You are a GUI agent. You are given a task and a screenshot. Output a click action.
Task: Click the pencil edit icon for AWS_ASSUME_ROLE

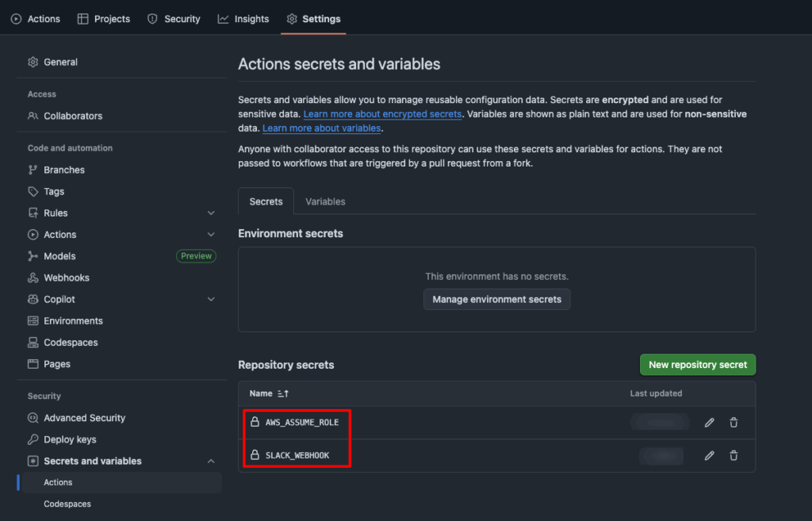[x=709, y=423]
